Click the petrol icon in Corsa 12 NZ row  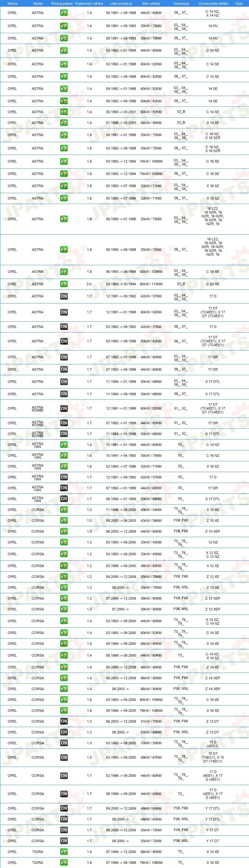64,542
